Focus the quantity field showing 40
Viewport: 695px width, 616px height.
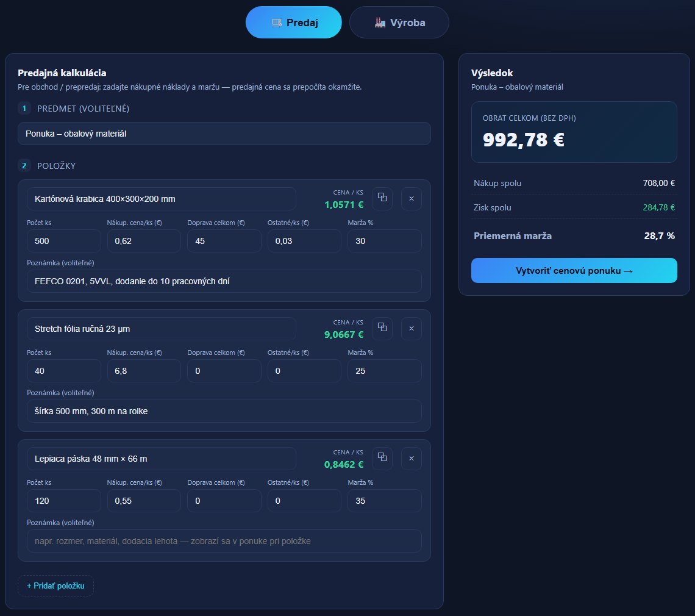[x=64, y=371]
